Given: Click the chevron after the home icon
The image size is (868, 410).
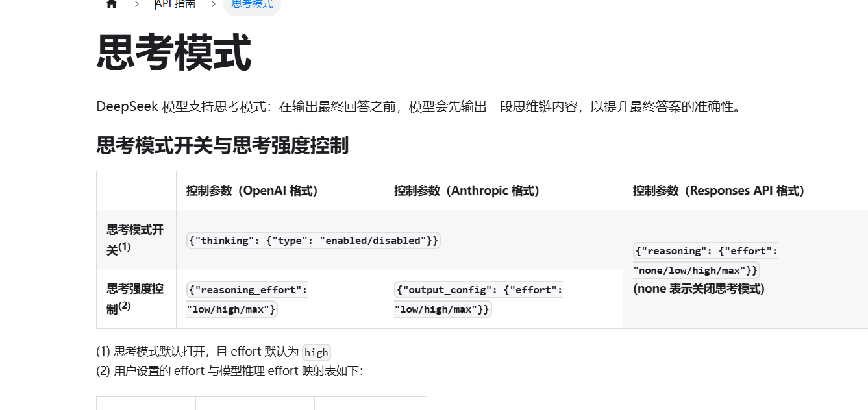Looking at the screenshot, I should pos(136,4).
